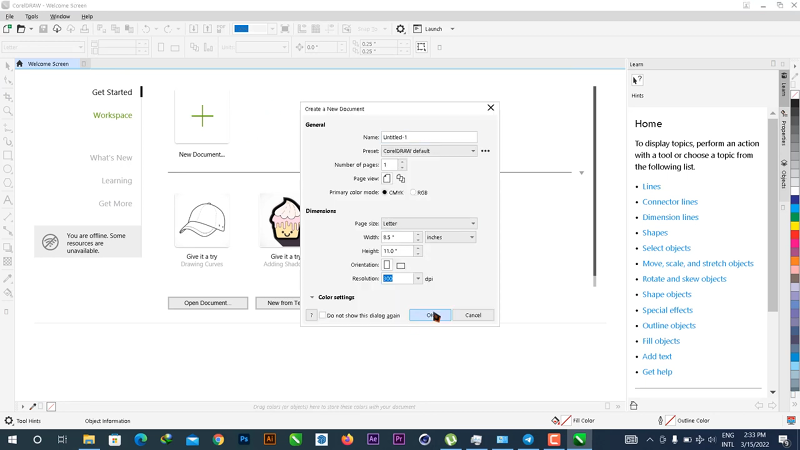Select the Rectangle tool in toolbox

tap(8, 155)
